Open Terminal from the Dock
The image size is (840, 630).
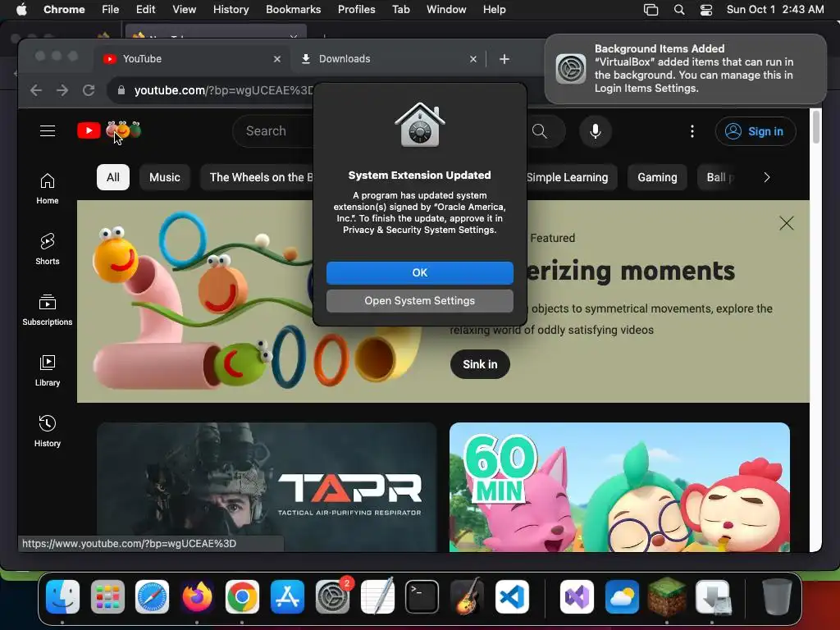pos(422,597)
